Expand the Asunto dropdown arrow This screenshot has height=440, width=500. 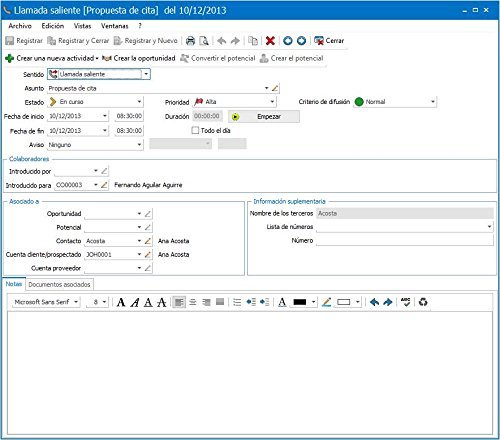click(267, 88)
